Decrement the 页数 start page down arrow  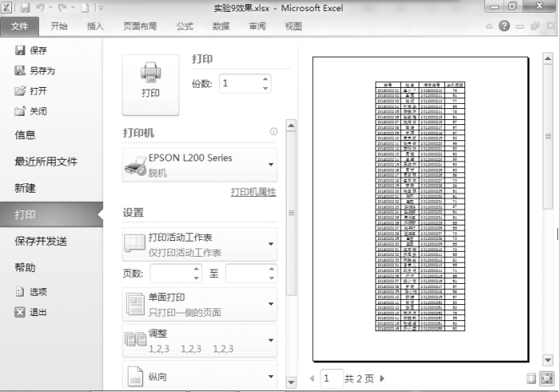click(x=196, y=278)
